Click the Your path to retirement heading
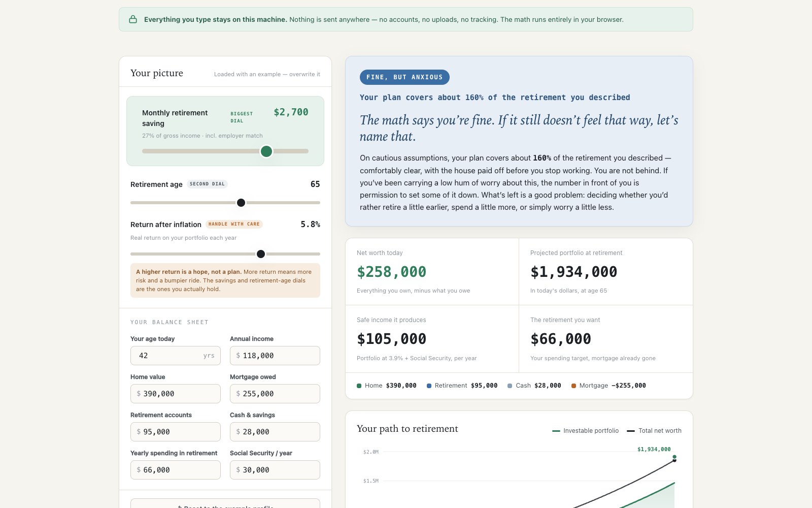812x508 pixels. [x=408, y=429]
